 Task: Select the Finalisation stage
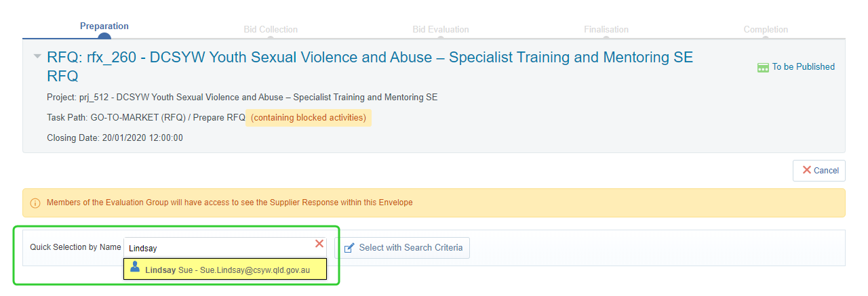[606, 30]
